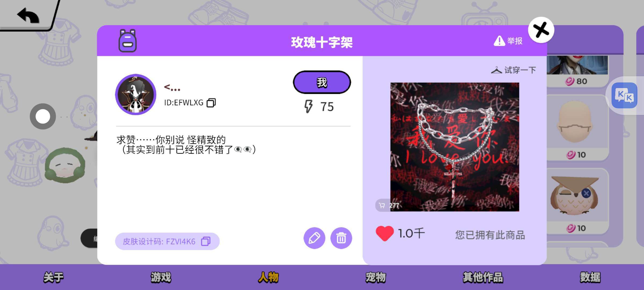Viewport: 644px width, 290px height.
Task: Delete item with trash can icon
Action: pyautogui.click(x=341, y=238)
